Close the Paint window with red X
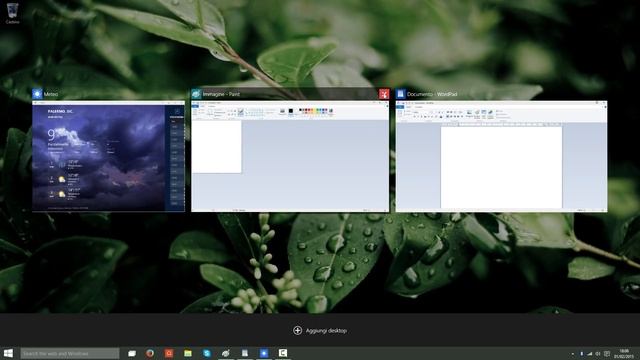This screenshot has height=360, width=640. click(384, 94)
